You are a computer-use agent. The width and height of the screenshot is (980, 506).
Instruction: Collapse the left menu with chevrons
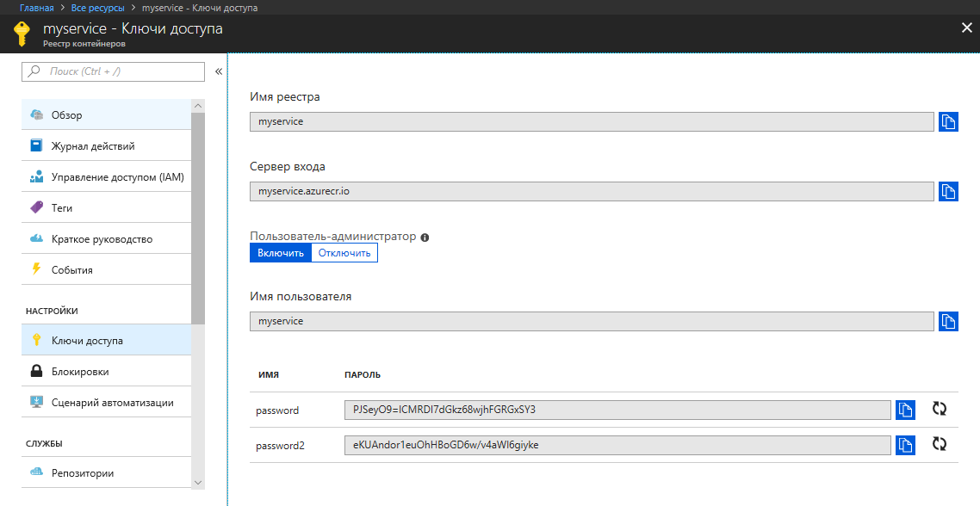pyautogui.click(x=219, y=71)
